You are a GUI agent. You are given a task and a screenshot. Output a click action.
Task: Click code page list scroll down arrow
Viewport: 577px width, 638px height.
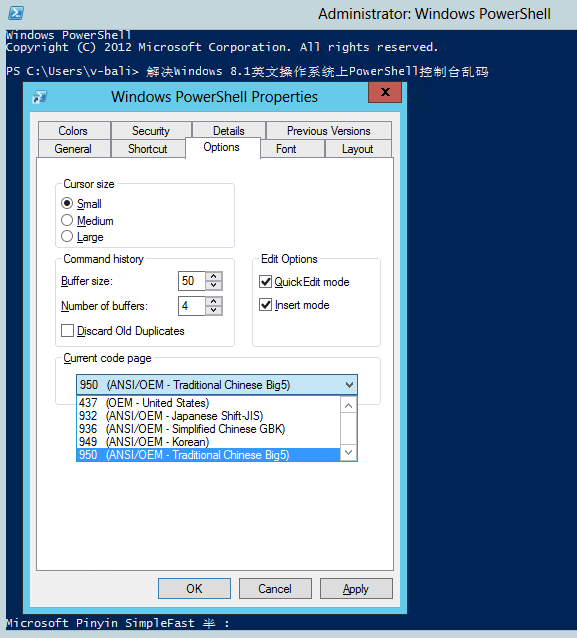pyautogui.click(x=349, y=452)
